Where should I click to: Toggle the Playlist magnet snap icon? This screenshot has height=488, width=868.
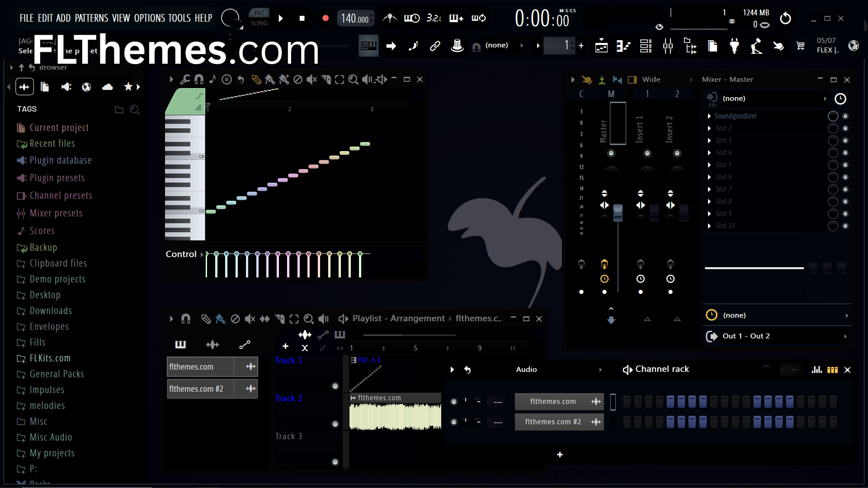point(186,319)
